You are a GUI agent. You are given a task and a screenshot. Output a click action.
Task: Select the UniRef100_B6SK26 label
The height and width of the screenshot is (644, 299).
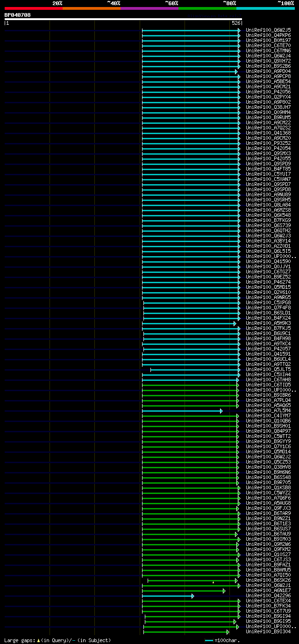pyautogui.click(x=269, y=580)
